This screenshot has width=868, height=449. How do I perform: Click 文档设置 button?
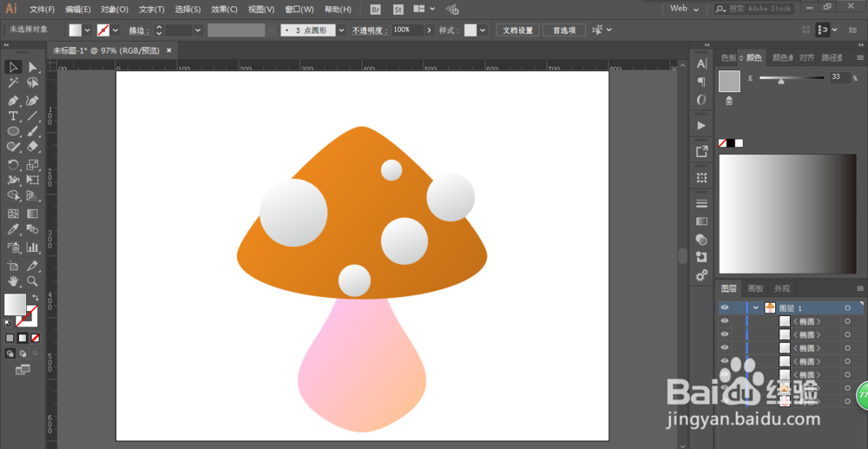pyautogui.click(x=517, y=30)
